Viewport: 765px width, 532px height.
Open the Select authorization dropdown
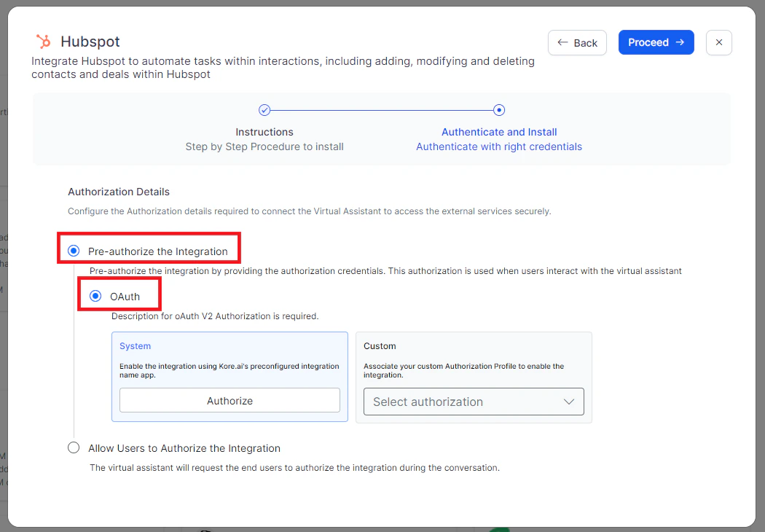click(474, 402)
